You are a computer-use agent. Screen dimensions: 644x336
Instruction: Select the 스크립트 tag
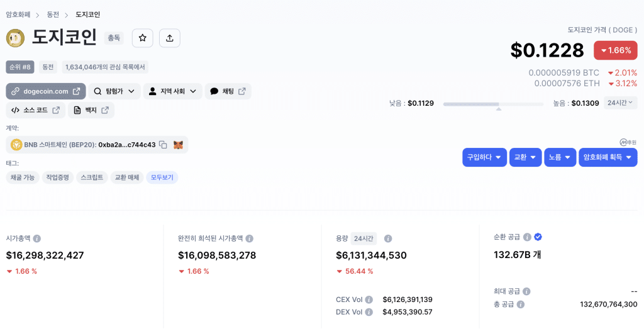(x=92, y=177)
